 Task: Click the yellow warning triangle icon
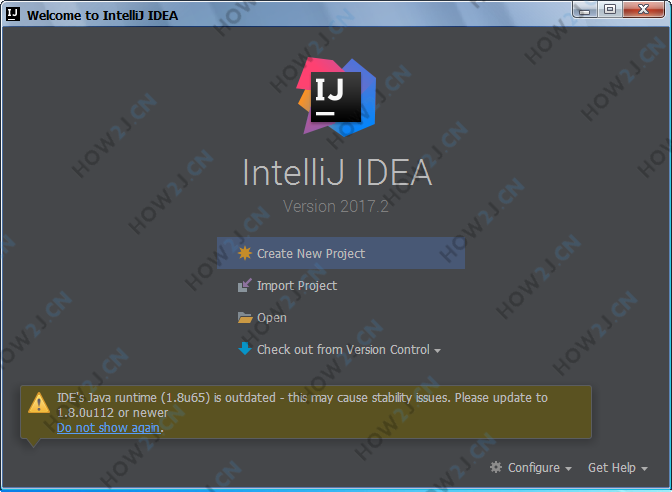pyautogui.click(x=39, y=403)
